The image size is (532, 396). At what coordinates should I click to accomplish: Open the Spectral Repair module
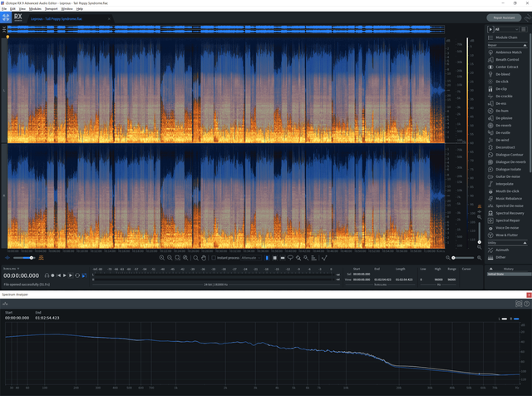(x=505, y=220)
